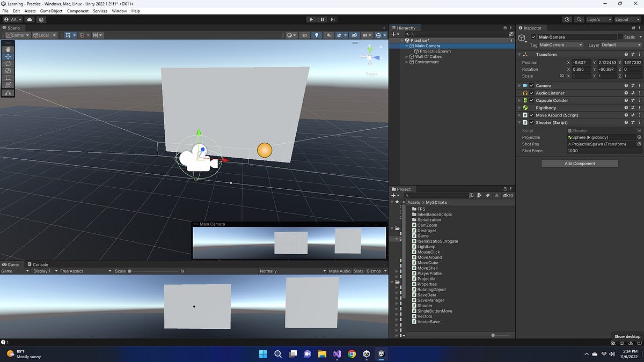This screenshot has width=644, height=362.
Task: Click the camera icon on the Camera component
Action: pos(524,85)
